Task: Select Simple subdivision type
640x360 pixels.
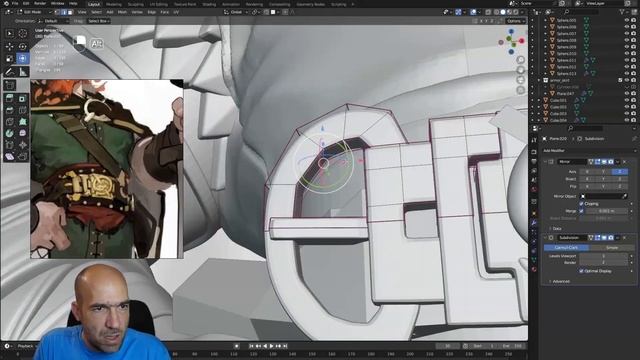Action: point(612,248)
